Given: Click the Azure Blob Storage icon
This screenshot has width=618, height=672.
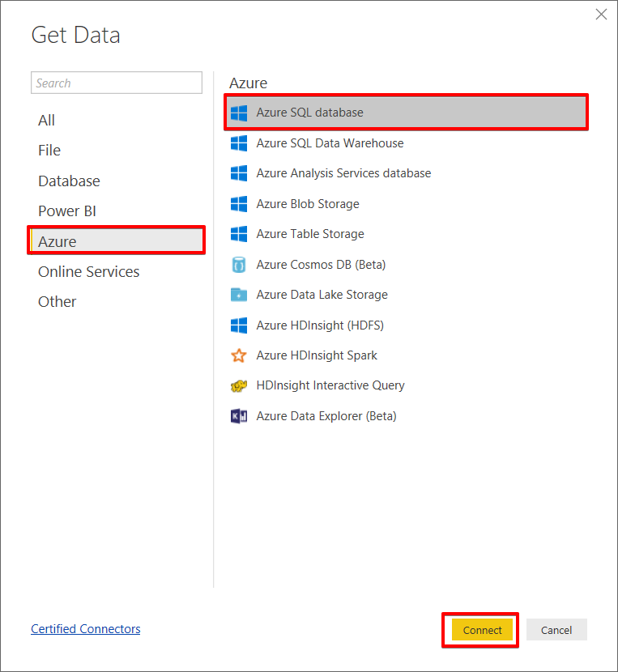Looking at the screenshot, I should (239, 204).
